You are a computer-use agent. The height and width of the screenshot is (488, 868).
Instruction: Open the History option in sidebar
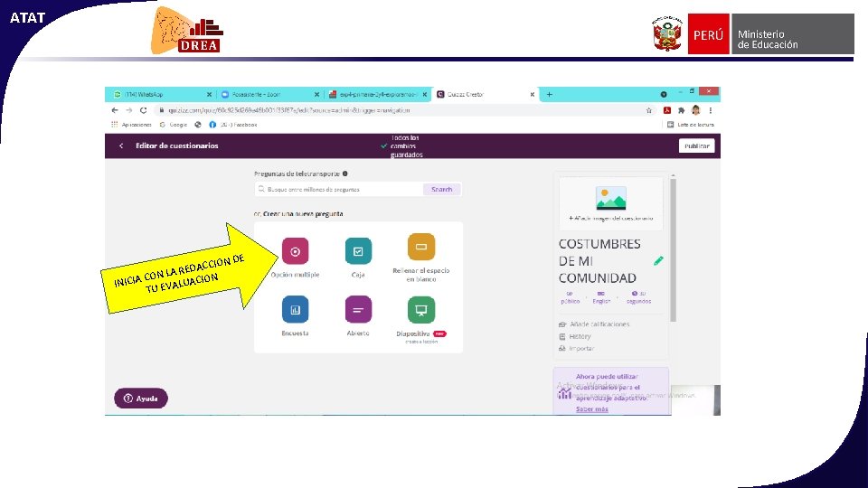pyautogui.click(x=575, y=336)
